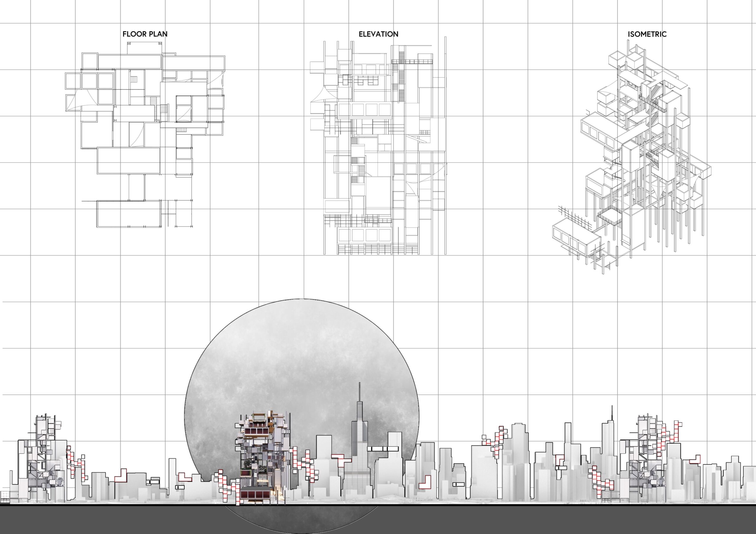Select the elevation line drawing
The image size is (756, 534).
pos(378,146)
